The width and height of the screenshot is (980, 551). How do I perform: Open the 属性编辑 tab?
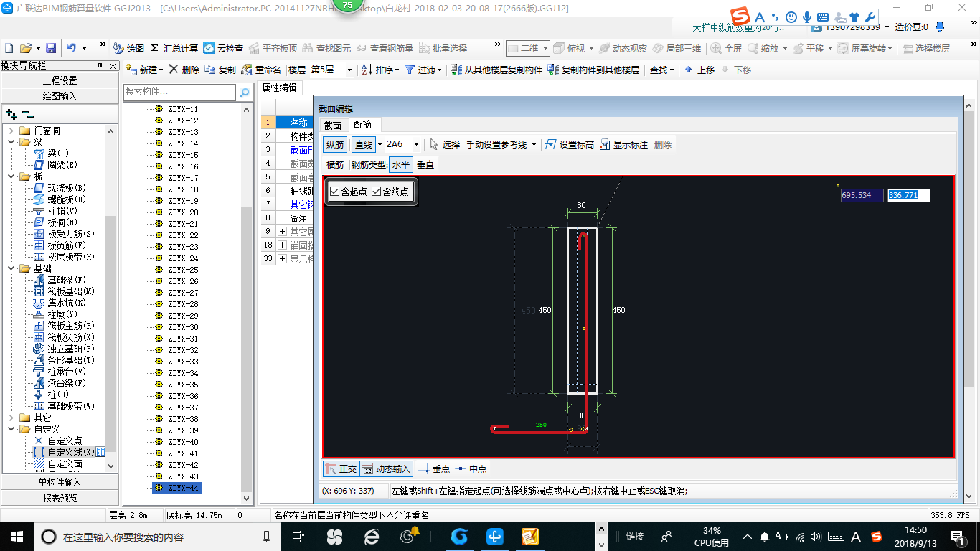pos(280,88)
